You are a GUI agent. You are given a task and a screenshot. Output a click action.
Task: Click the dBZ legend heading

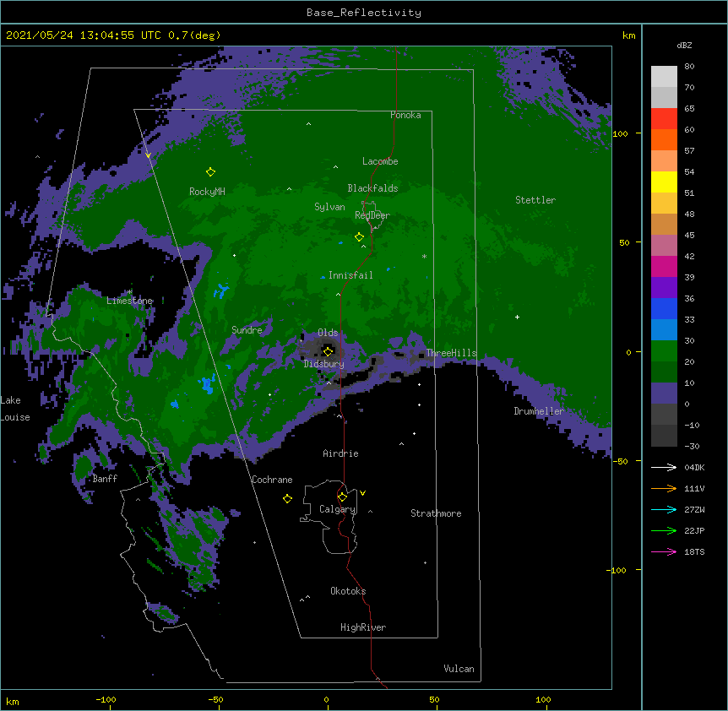tap(684, 46)
